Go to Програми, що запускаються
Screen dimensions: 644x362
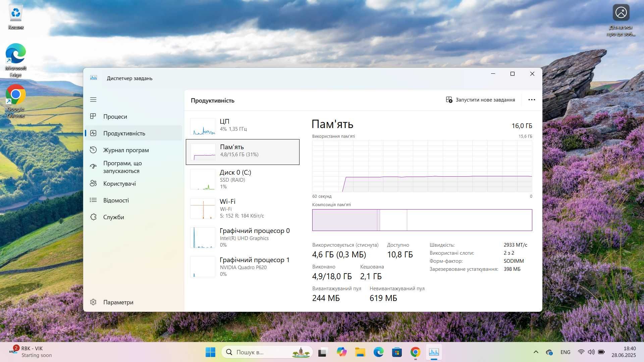[133, 167]
